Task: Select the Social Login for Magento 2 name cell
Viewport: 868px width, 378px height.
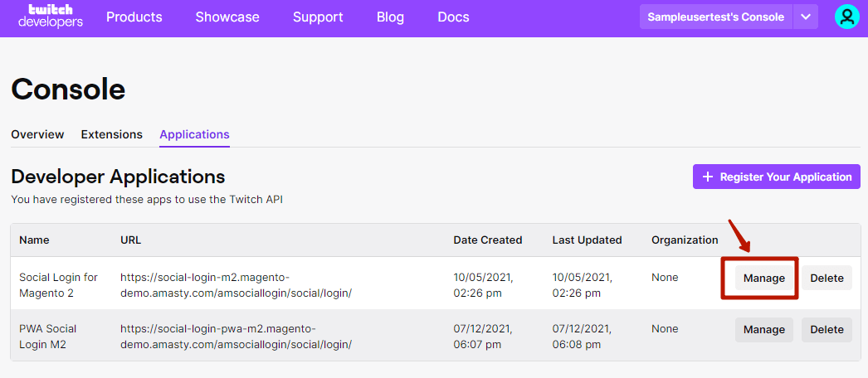Action: pos(59,285)
